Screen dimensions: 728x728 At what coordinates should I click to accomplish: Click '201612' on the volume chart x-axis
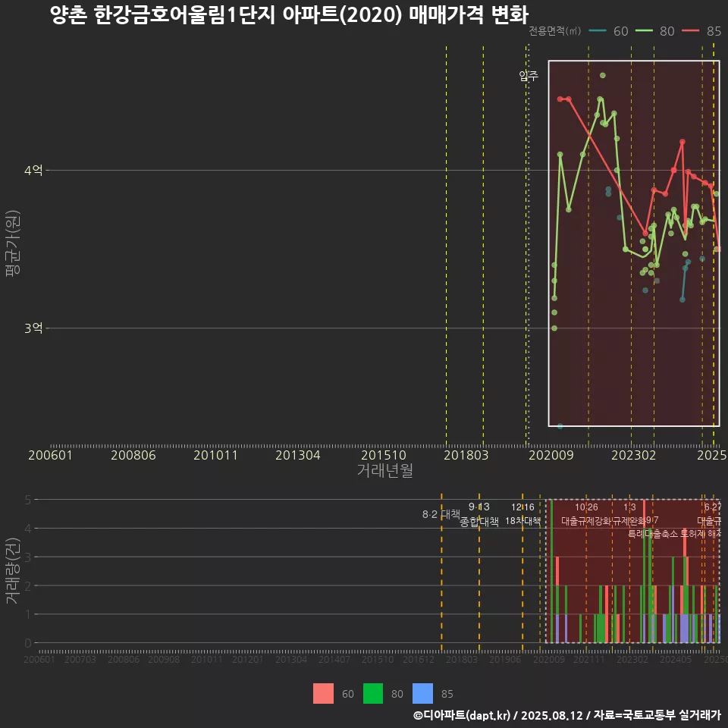tap(419, 659)
